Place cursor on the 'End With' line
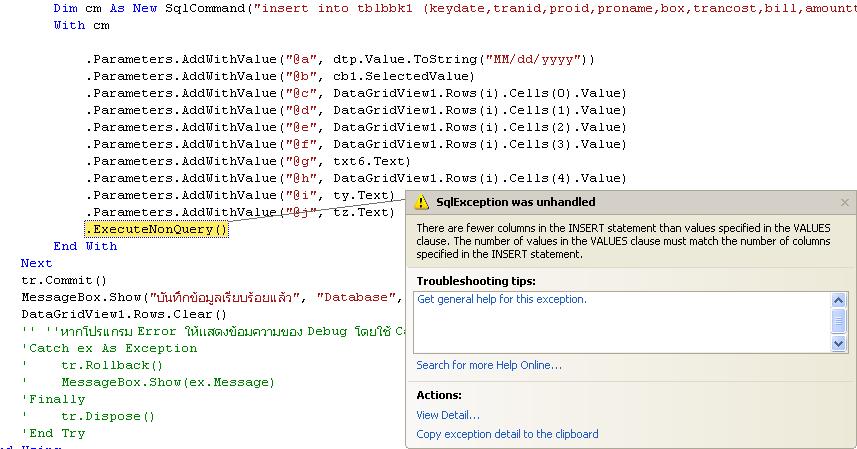The image size is (857, 449). point(85,246)
